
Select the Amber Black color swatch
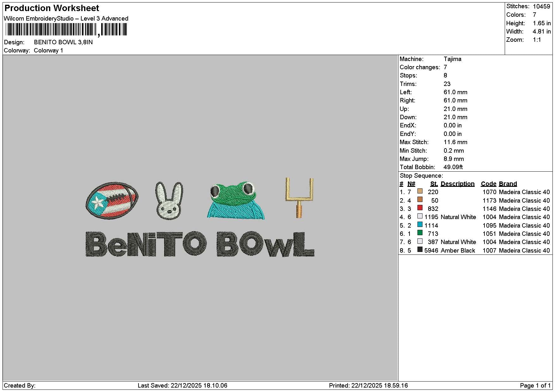pyautogui.click(x=420, y=249)
